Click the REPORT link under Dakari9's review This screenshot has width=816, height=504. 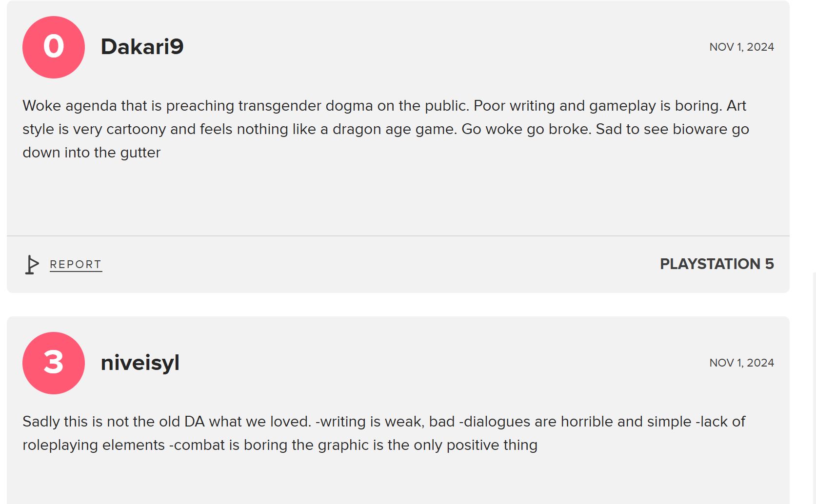click(x=76, y=265)
